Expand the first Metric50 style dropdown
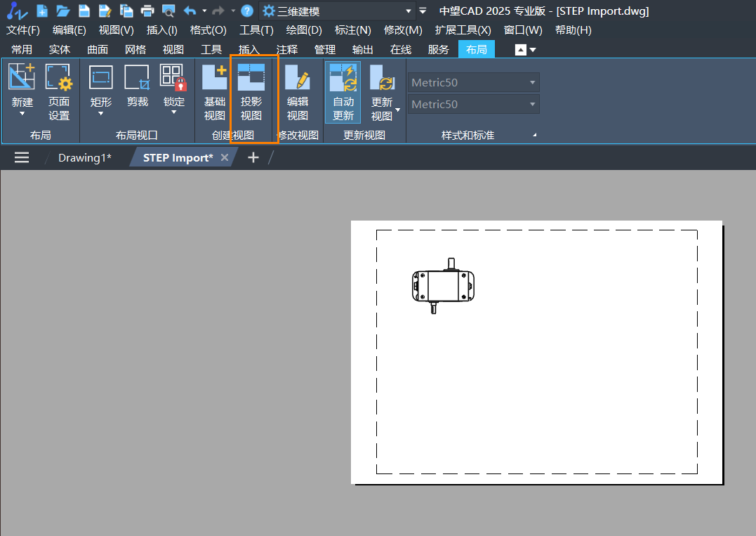 533,82
